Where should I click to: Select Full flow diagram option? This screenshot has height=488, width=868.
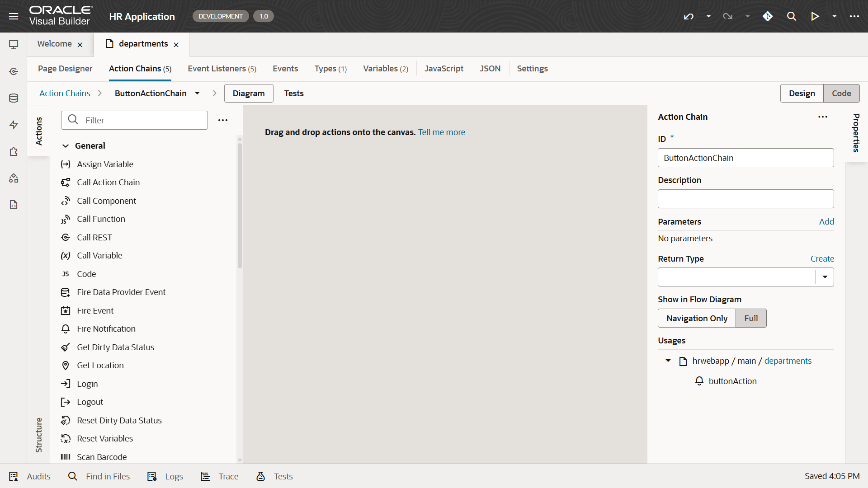coord(750,318)
